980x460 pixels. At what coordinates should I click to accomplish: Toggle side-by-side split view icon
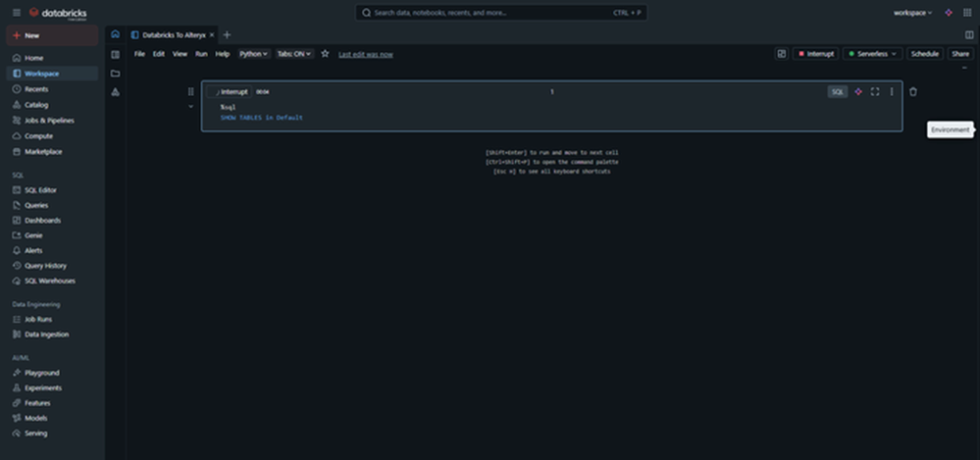969,35
